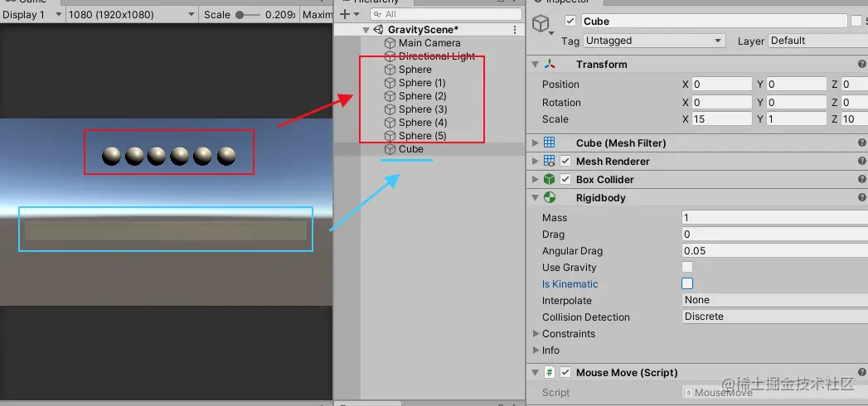Expand the Mesh Renderer foldout
Viewport: 868px width, 406px height.
(x=536, y=161)
